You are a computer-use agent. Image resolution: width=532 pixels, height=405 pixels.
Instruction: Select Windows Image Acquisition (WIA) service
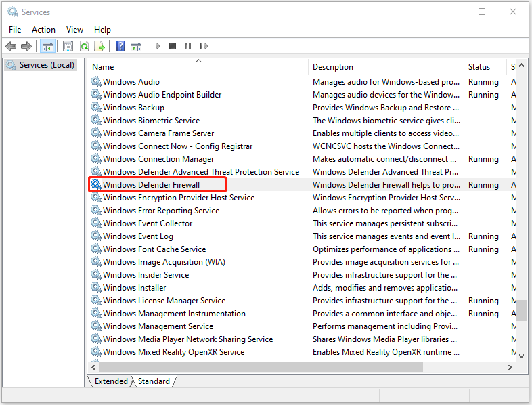(x=164, y=261)
